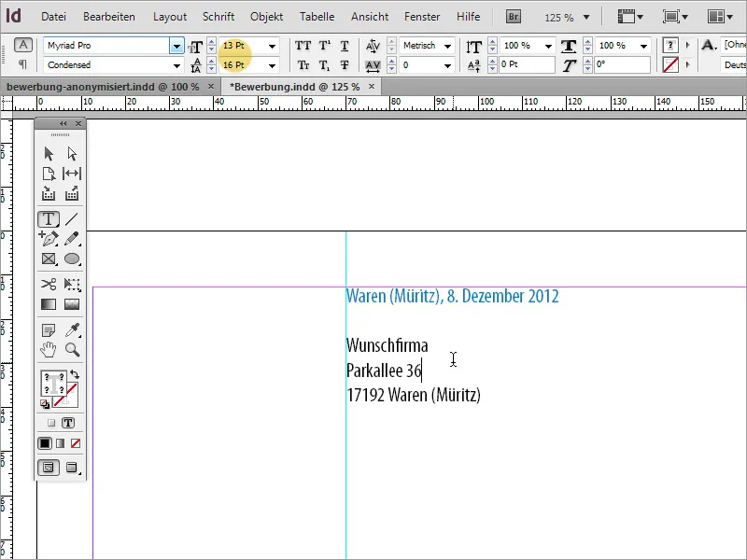The width and height of the screenshot is (747, 560).
Task: Swap fill and stroke colors arrow
Action: tap(75, 374)
